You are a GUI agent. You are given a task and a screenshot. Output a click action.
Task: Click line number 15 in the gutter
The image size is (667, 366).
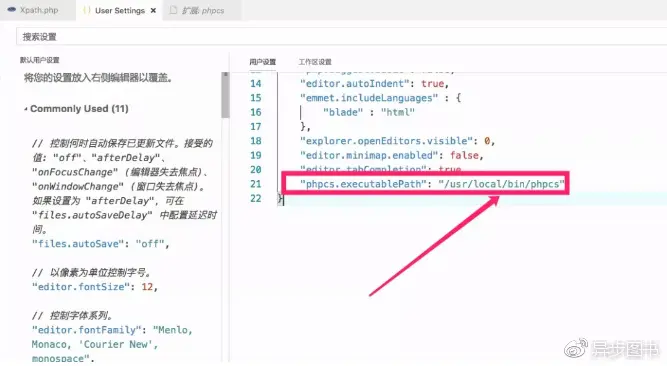click(x=256, y=98)
